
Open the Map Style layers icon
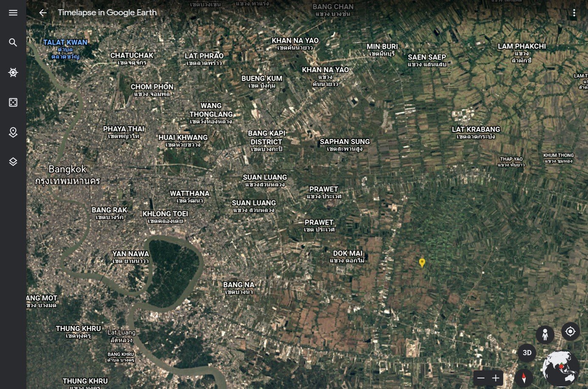(x=13, y=162)
